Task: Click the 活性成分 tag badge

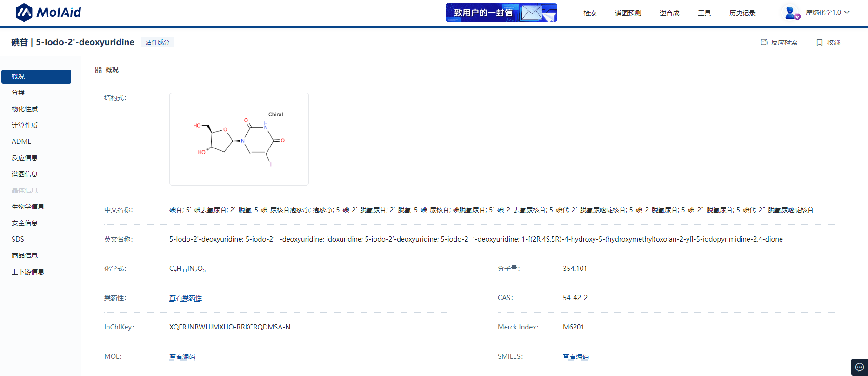Action: 158,42
